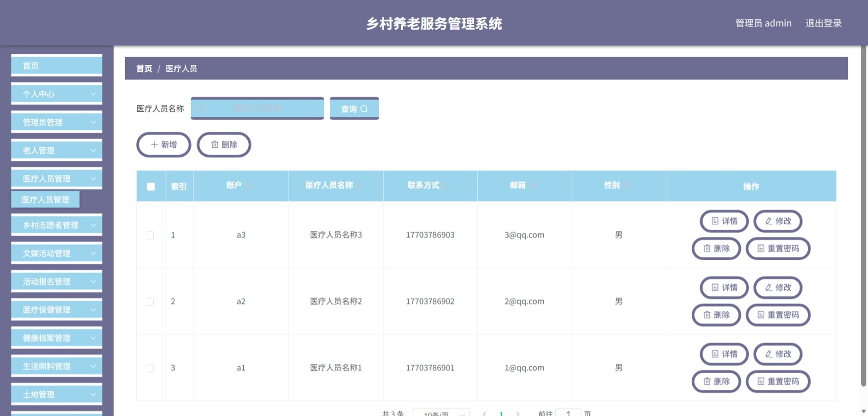The image size is (868, 416).
Task: Click the sort arrows beside the 账户 header
Action: [249, 185]
